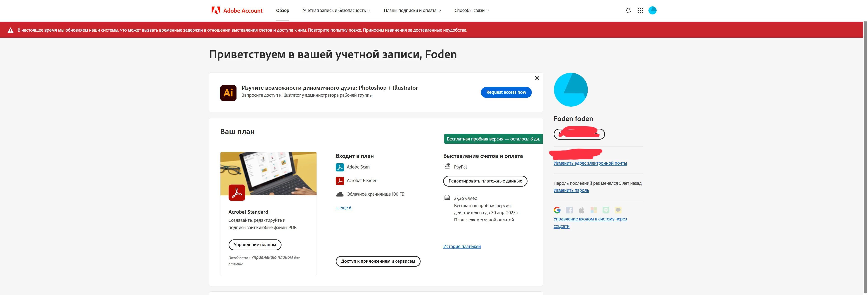Click the Adobe Scan icon
This screenshot has height=295, width=868.
coord(340,167)
